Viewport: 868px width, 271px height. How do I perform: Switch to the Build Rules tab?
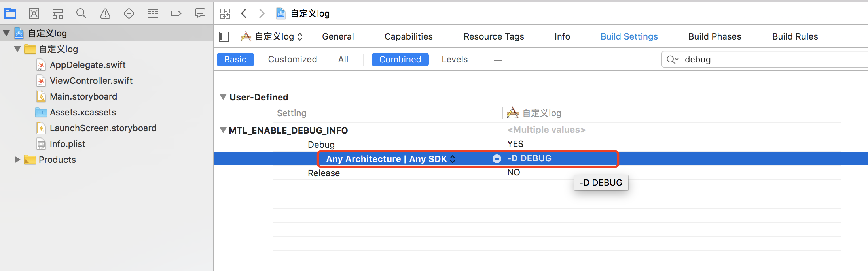[795, 36]
